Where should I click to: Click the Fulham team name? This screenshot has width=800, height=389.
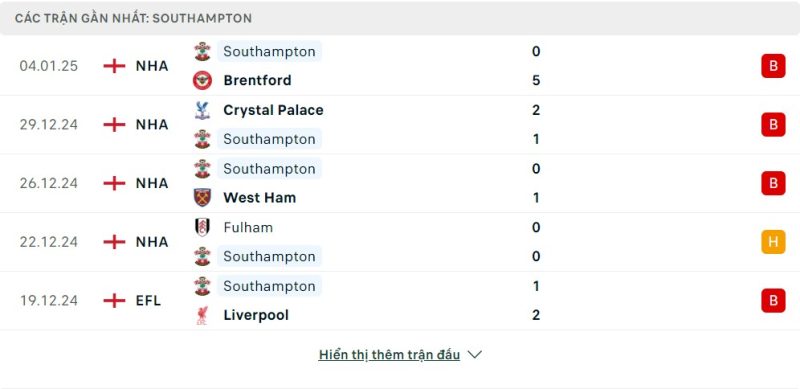(248, 227)
